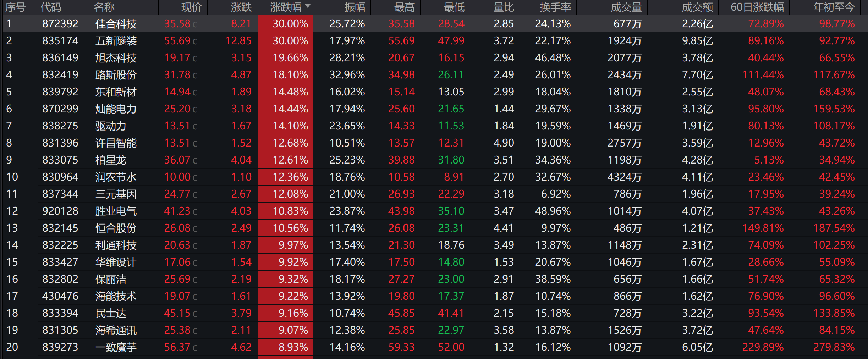This screenshot has width=868, height=359.
Task: Select stock 一致魔芋
Action: (x=116, y=347)
